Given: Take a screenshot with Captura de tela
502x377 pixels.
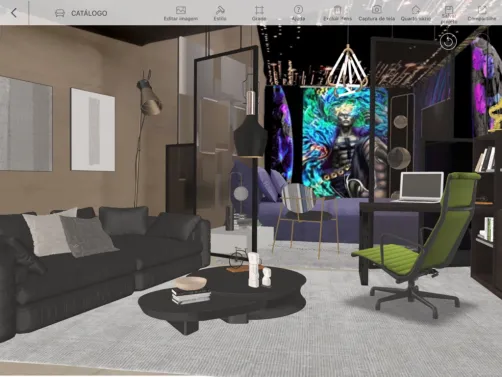Looking at the screenshot, I should pyautogui.click(x=377, y=13).
